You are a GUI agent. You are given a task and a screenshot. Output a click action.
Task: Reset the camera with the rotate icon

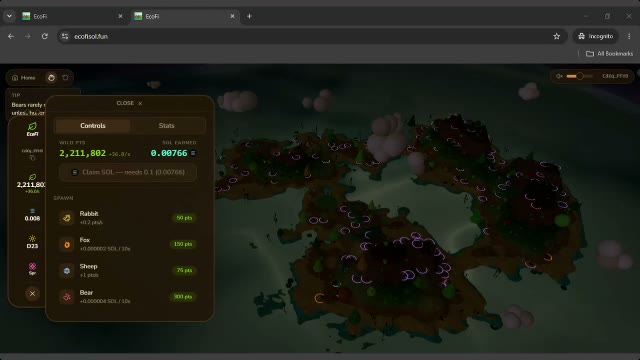tap(65, 78)
